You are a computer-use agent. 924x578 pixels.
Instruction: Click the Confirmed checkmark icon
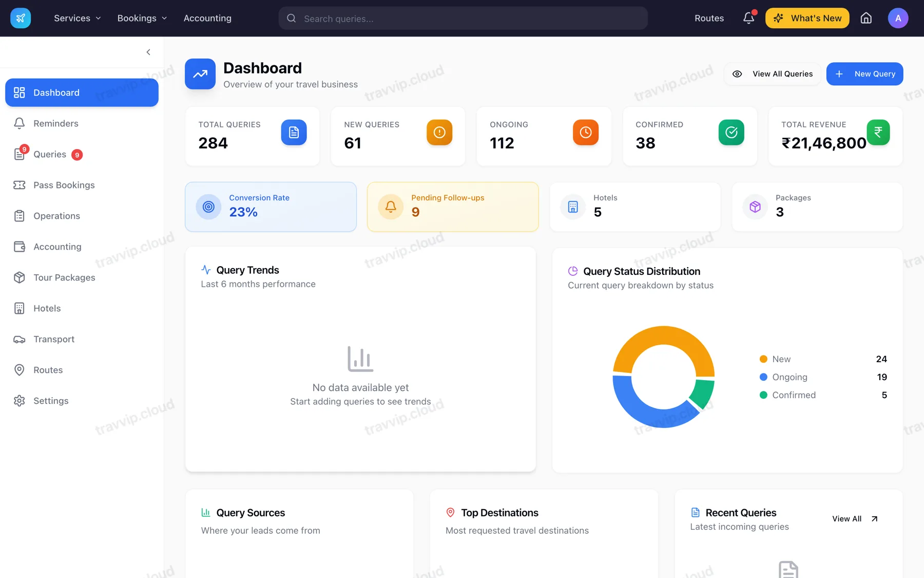(731, 132)
